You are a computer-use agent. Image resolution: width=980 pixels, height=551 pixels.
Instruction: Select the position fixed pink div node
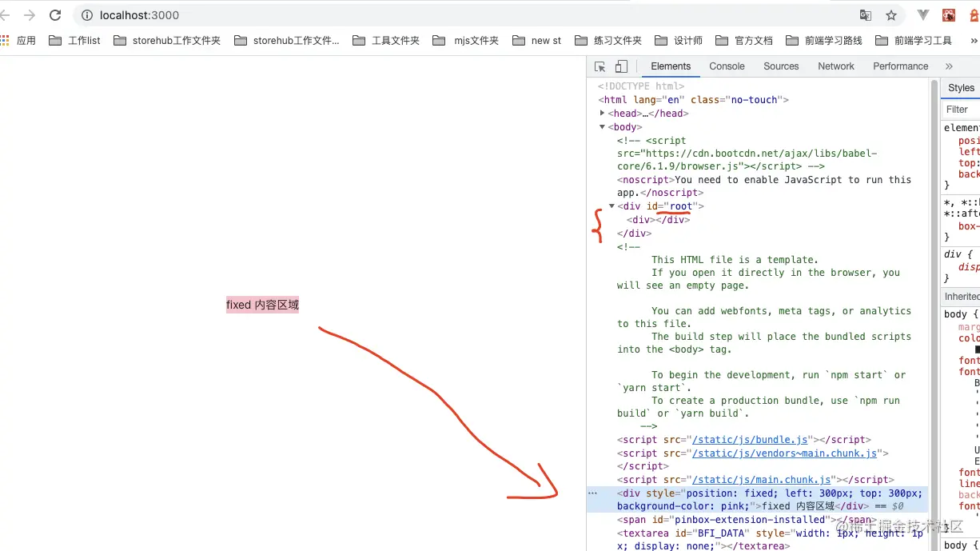[757, 500]
